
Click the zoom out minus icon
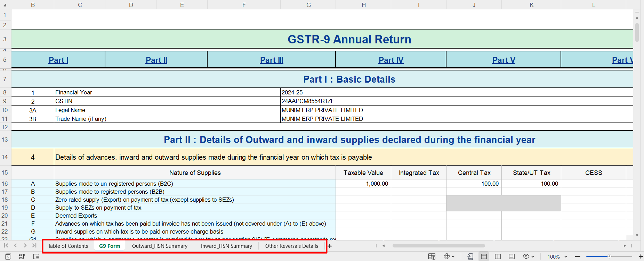tap(578, 256)
